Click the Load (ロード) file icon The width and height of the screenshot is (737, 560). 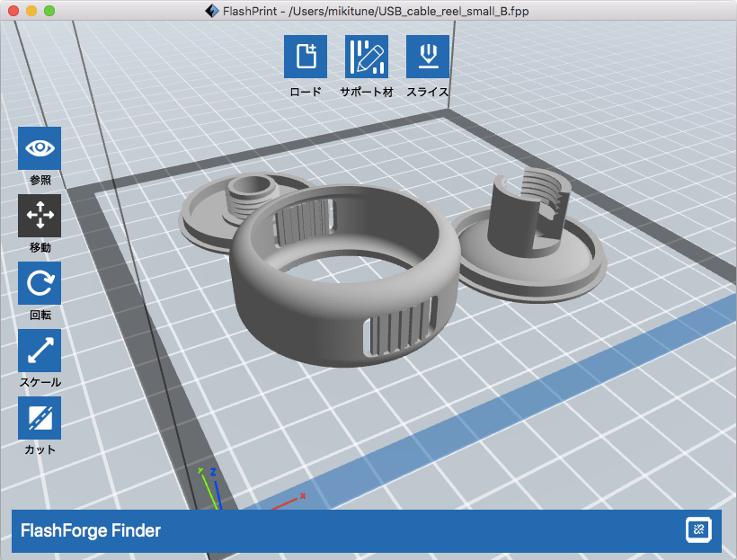(x=306, y=57)
